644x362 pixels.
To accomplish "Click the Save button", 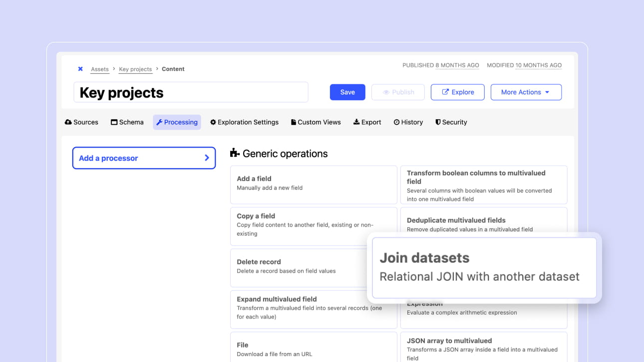I will (x=347, y=92).
